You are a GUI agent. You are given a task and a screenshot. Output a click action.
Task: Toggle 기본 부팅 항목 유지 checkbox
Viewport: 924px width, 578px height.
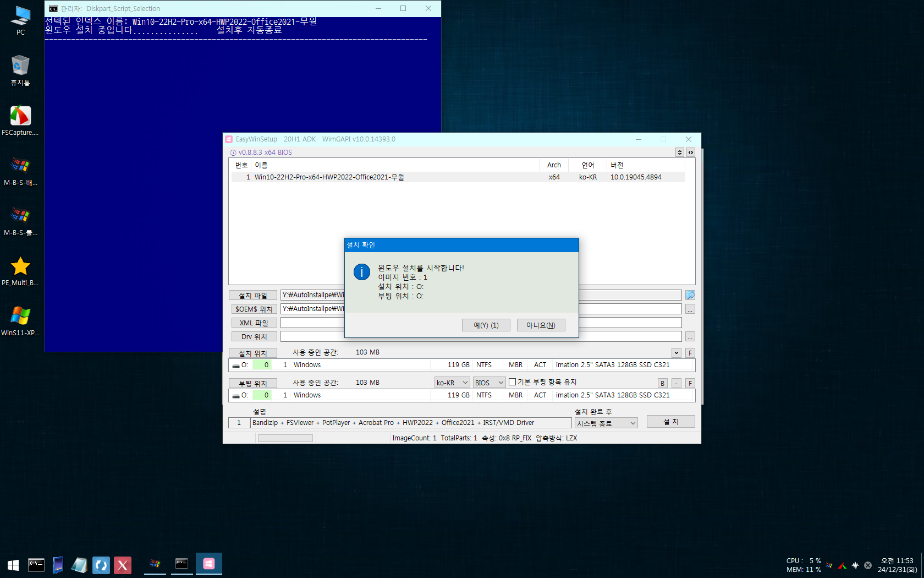[513, 382]
